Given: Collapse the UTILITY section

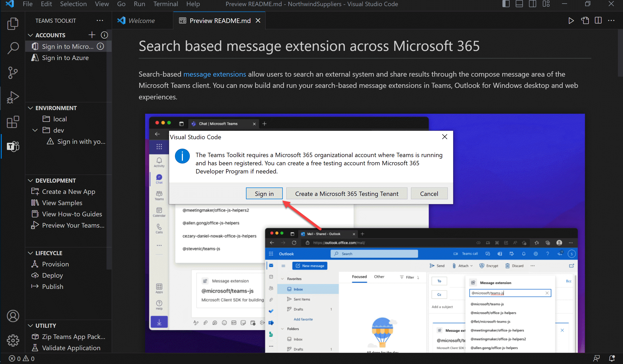Looking at the screenshot, I should click(30, 325).
